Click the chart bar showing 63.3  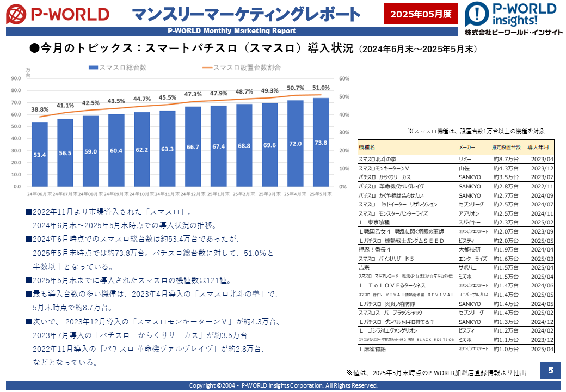(x=168, y=149)
